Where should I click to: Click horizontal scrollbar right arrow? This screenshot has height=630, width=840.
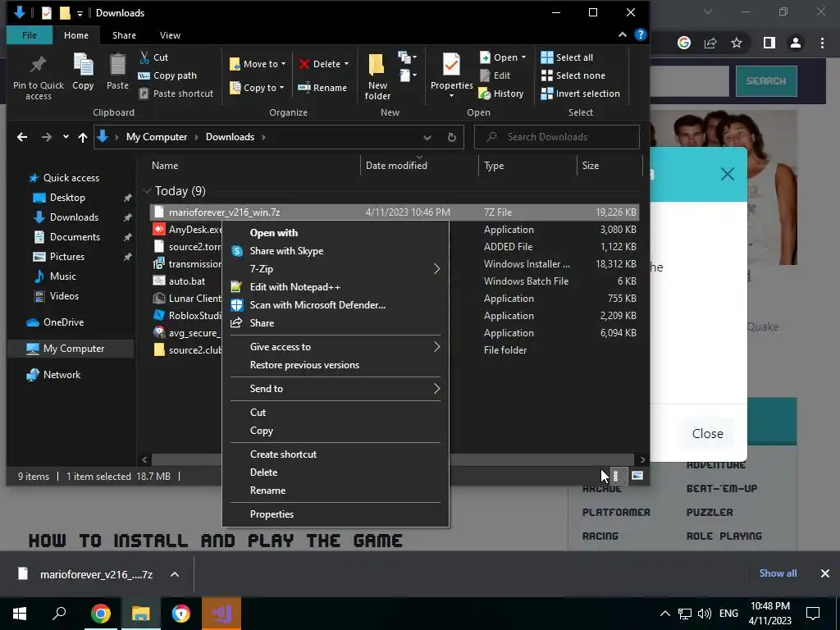[642, 459]
